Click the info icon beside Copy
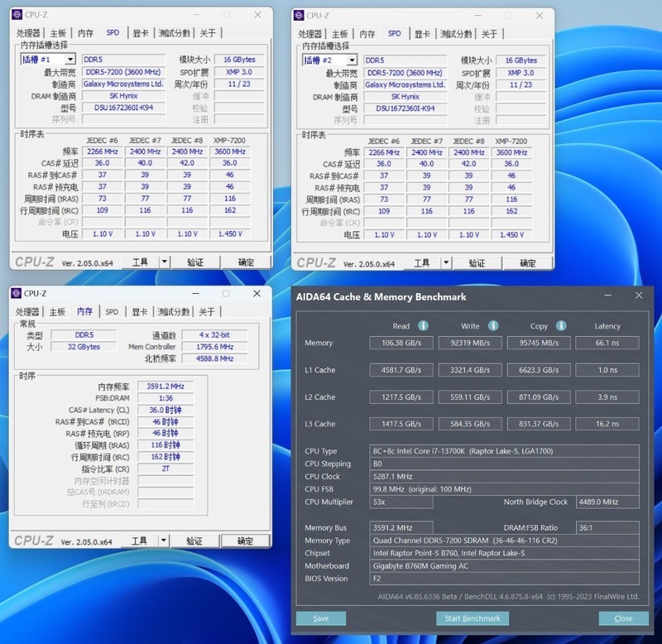This screenshot has width=662, height=644. 561,326
